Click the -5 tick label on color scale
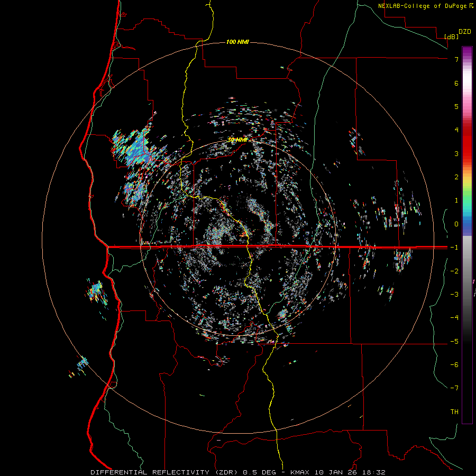Image resolution: width=476 pixels, height=476 pixels. click(x=454, y=341)
